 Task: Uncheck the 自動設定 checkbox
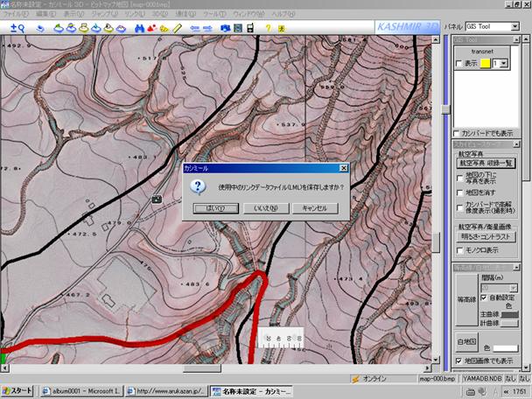pos(483,298)
